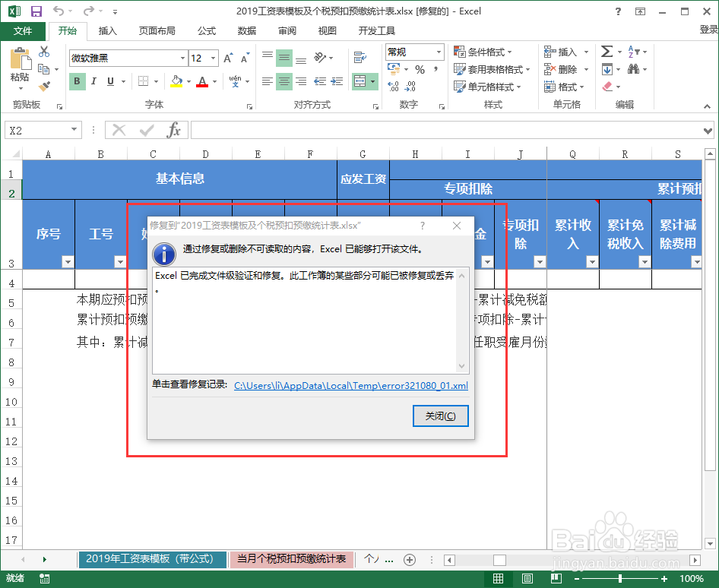The image size is (719, 588).
Task: Open the filter dropdown on 序号 column
Action: 68,262
